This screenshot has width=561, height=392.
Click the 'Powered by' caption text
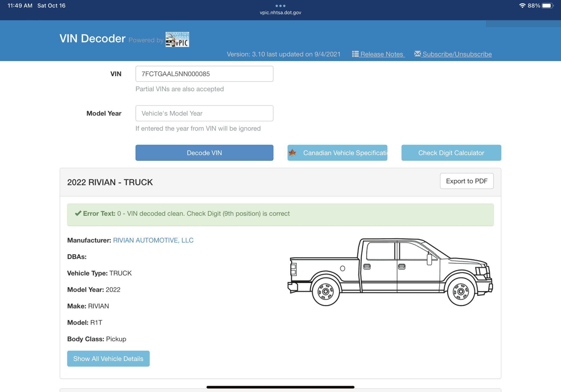[x=146, y=40]
